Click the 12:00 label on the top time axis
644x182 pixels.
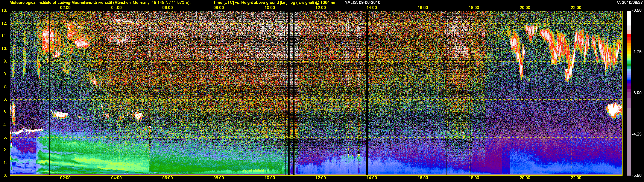pyautogui.click(x=320, y=8)
